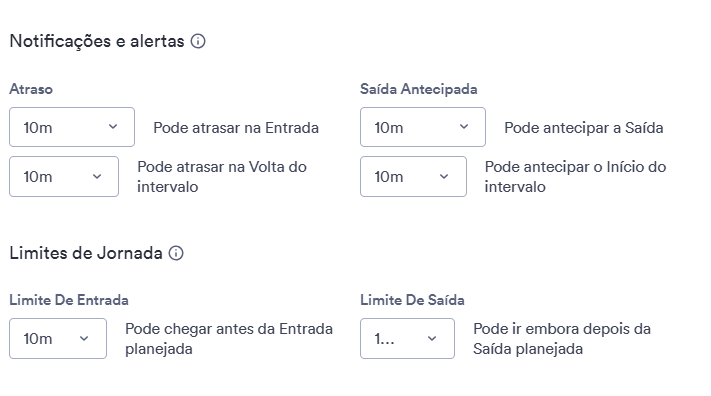Viewport: 711px width, 396px height.
Task: Select the Saída Antecipada field label
Action: click(x=419, y=89)
